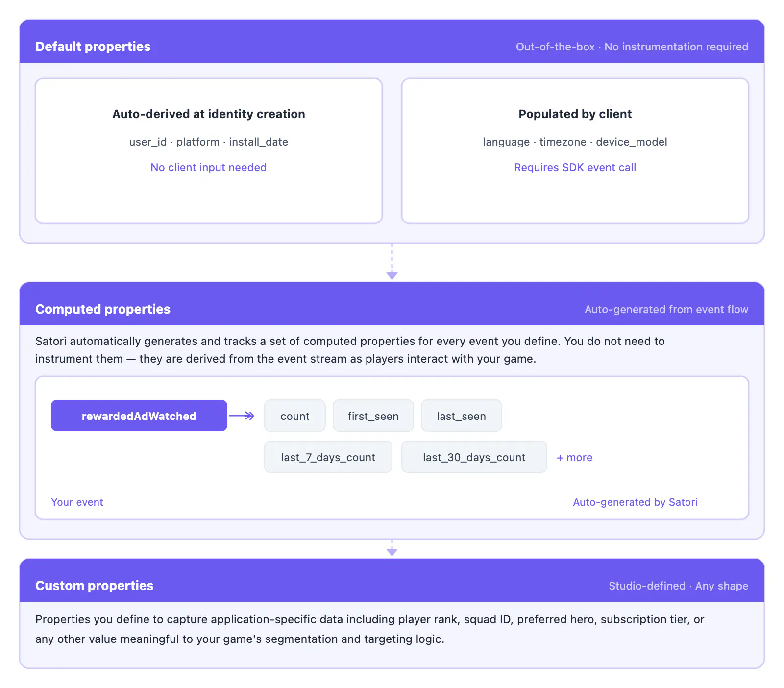Select the 'Populated by client' card

(575, 196)
